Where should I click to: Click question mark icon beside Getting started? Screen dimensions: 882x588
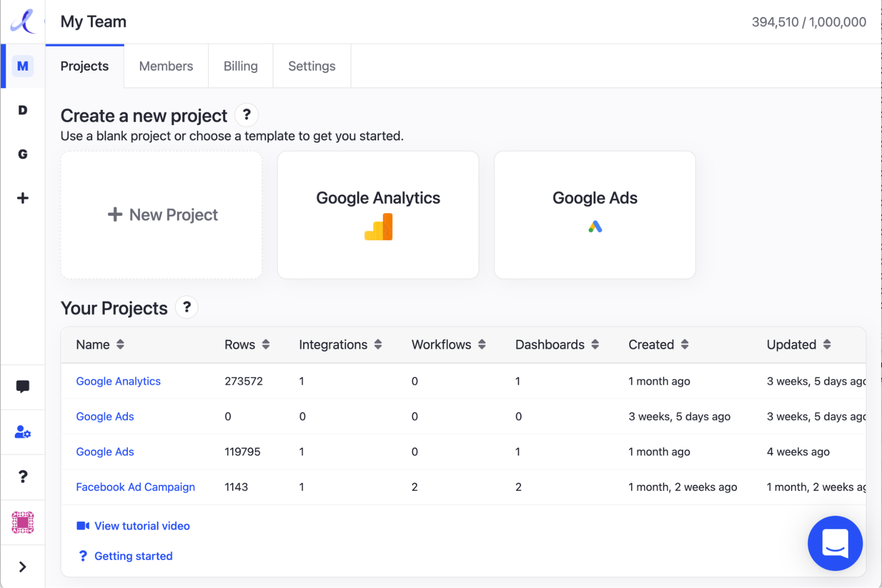click(x=83, y=556)
